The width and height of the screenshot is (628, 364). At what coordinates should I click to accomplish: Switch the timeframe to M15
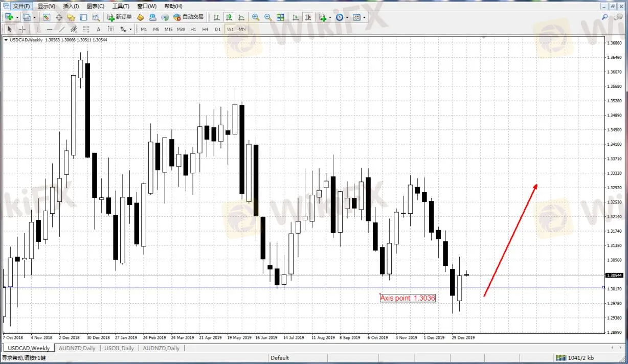click(168, 29)
